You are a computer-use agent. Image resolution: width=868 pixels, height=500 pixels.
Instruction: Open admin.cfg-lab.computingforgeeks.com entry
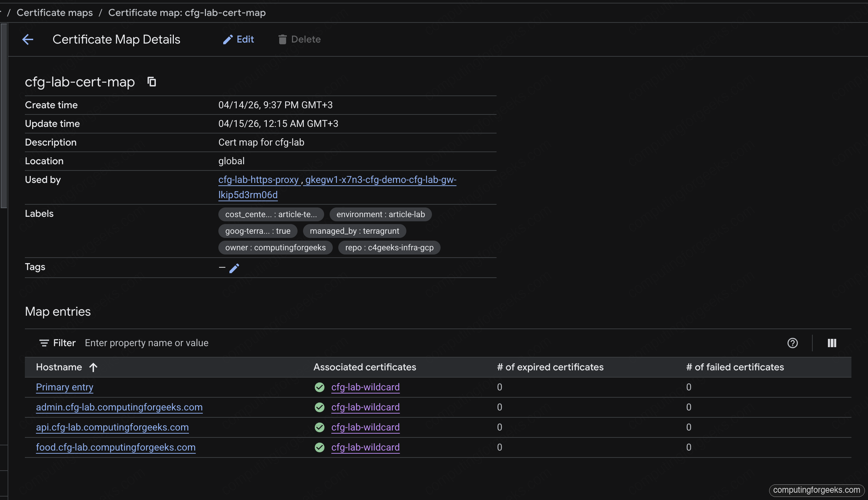(x=119, y=407)
